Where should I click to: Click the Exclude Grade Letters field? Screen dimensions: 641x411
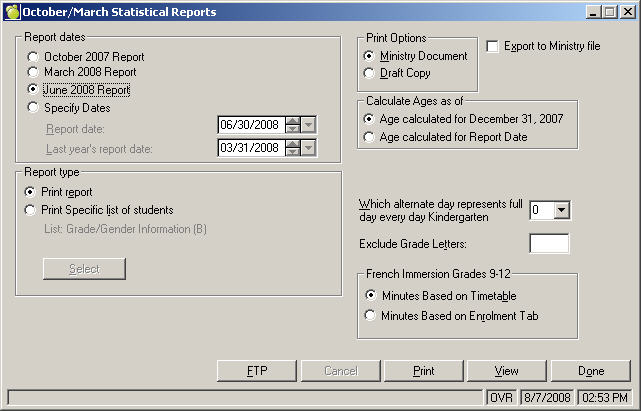[548, 243]
